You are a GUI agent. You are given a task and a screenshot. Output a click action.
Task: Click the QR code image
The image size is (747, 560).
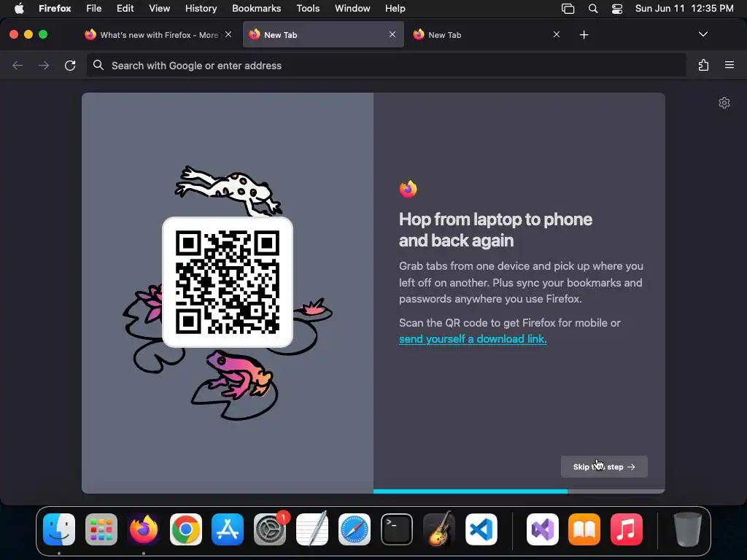point(228,282)
